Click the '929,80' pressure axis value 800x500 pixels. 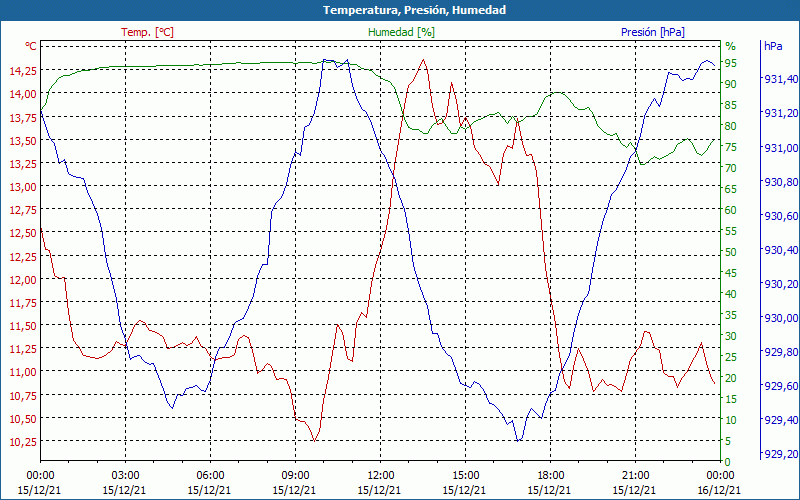[x=780, y=352]
